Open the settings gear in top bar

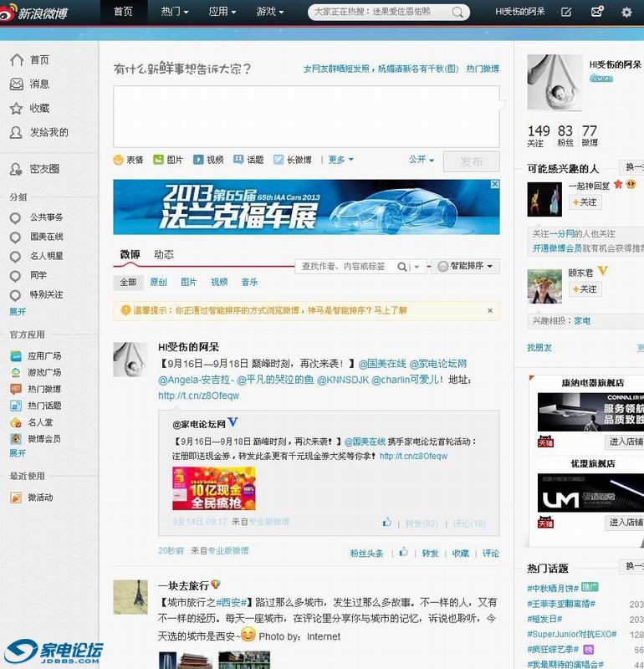pos(626,13)
